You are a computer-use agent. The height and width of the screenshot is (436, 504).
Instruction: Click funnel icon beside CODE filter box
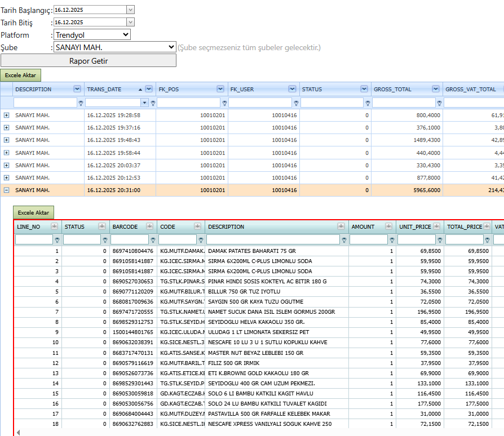click(201, 240)
